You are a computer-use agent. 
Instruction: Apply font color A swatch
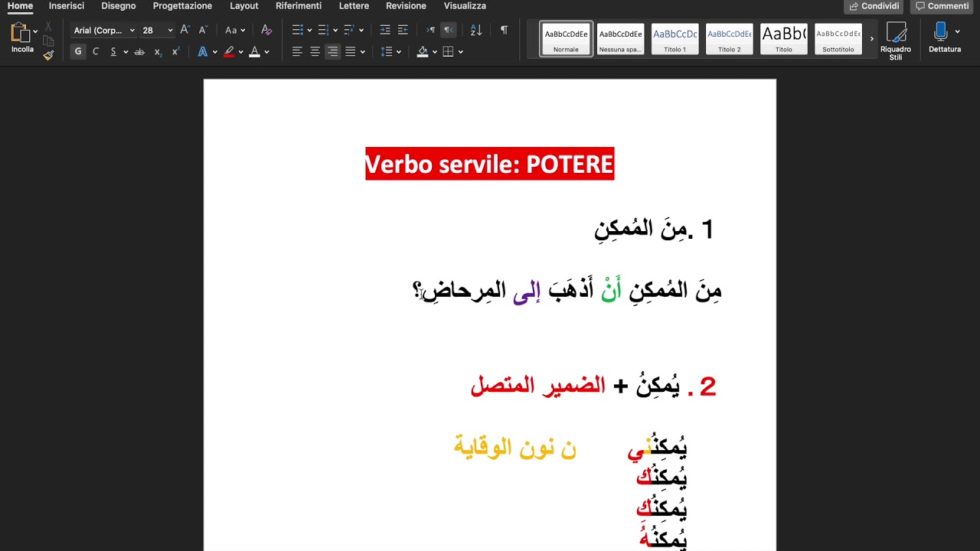click(254, 52)
